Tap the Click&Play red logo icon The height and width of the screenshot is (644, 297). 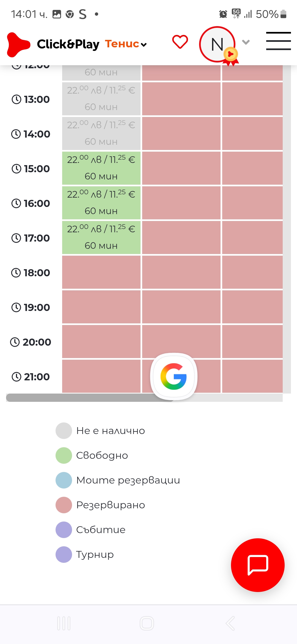point(18,45)
